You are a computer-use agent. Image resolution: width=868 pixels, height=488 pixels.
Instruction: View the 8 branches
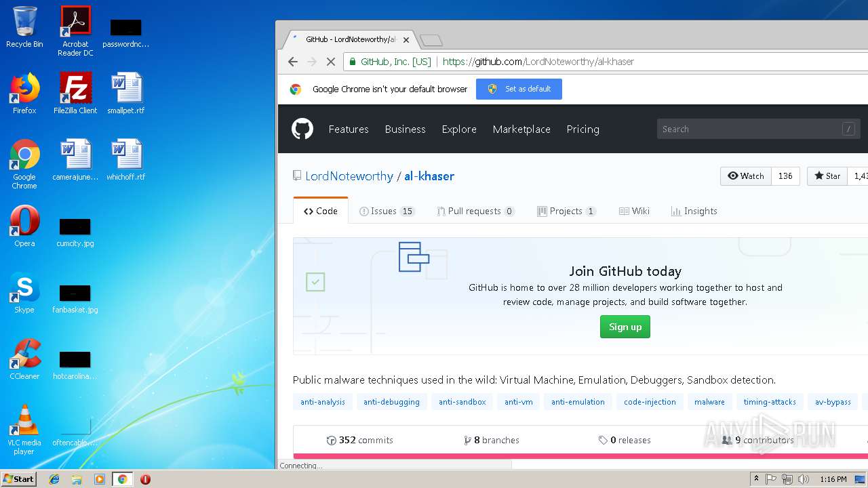pos(492,440)
